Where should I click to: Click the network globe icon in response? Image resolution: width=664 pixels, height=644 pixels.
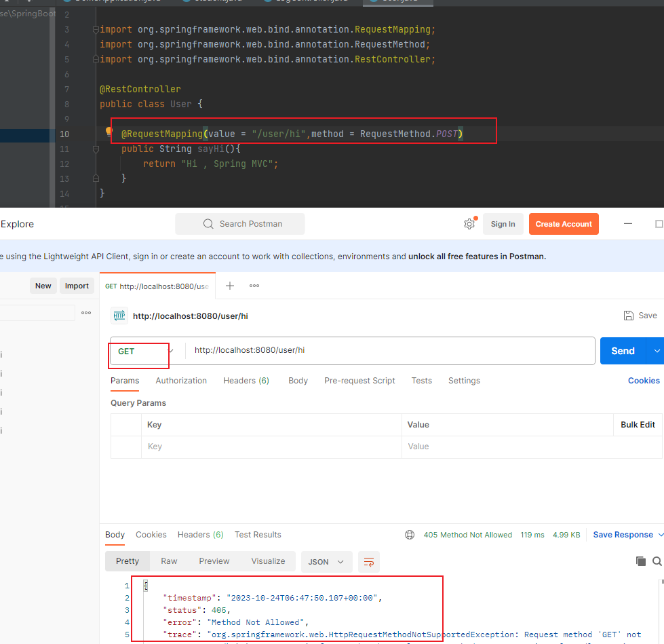410,535
